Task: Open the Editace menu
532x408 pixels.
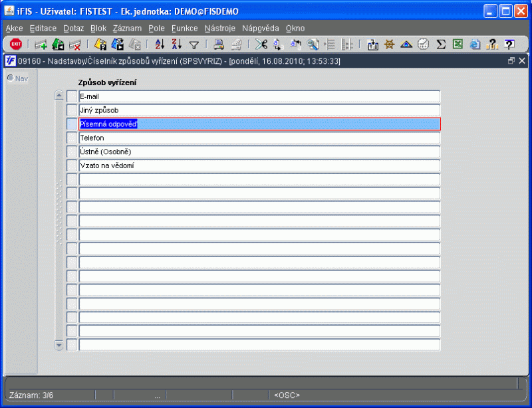Action: tap(43, 29)
